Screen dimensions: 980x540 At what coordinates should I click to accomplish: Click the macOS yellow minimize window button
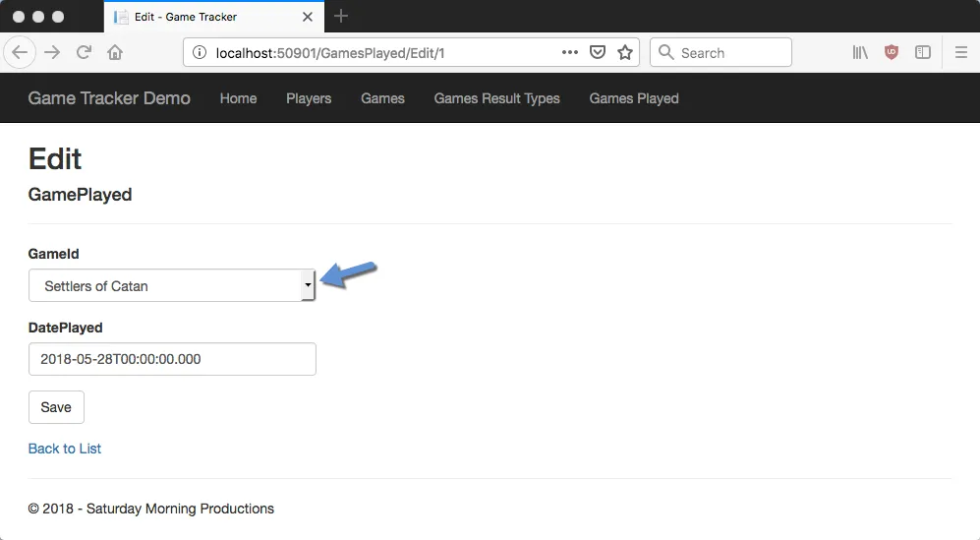click(x=38, y=17)
